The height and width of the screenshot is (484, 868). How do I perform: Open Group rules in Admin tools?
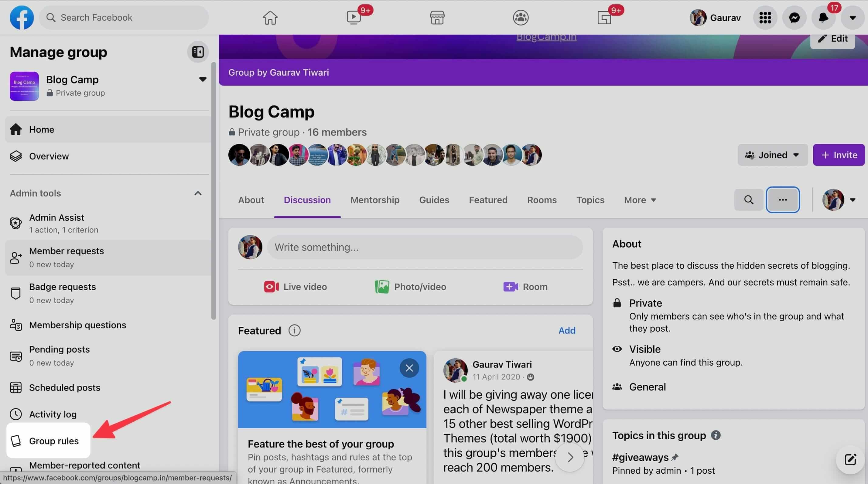53,440
